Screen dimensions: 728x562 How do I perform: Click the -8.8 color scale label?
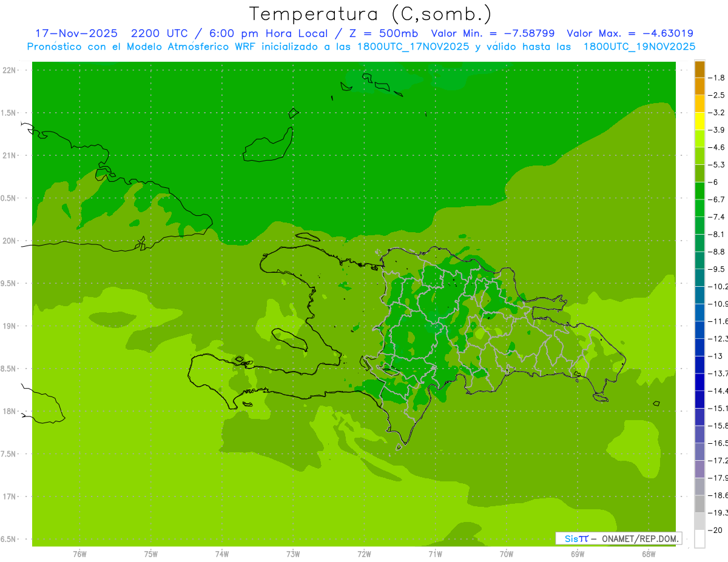[x=716, y=252]
